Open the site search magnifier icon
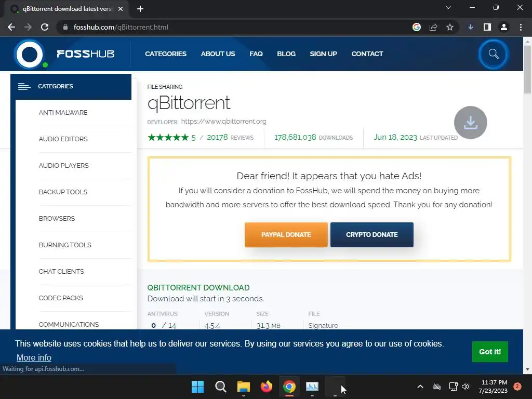Viewport: 532px width, 399px height. pos(494,54)
